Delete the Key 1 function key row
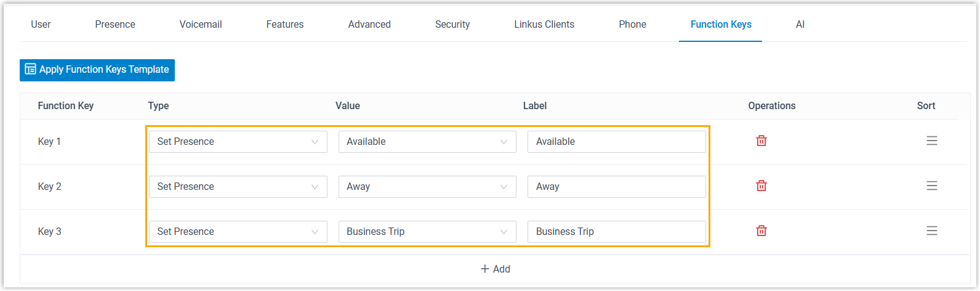Screen dimensions: 980x291 tap(761, 141)
